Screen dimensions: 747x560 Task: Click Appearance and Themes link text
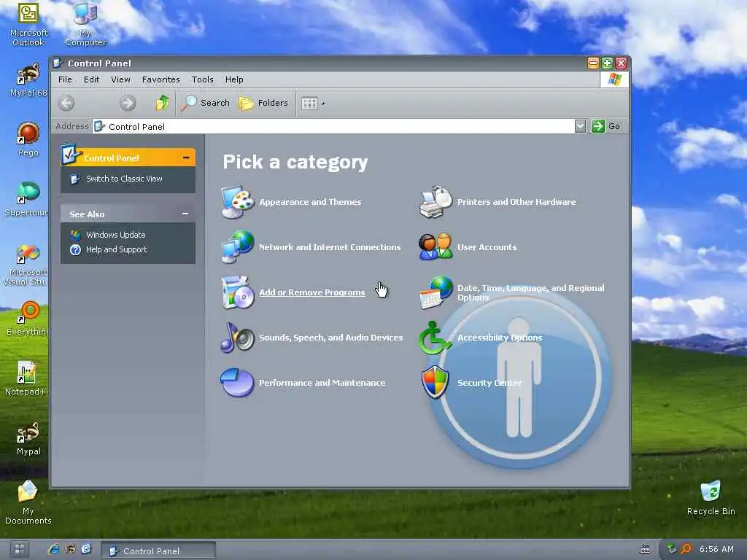(x=309, y=202)
